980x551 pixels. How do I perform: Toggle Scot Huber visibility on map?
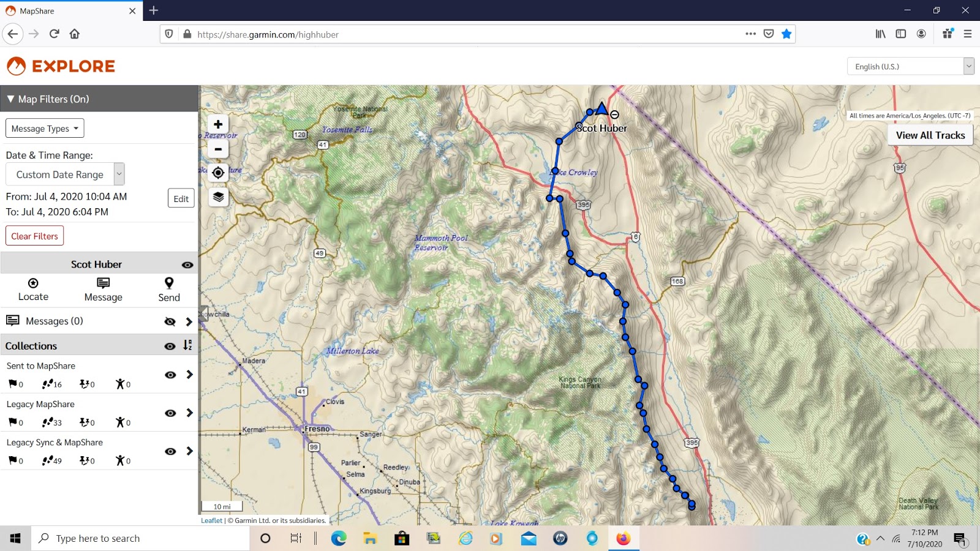pyautogui.click(x=187, y=265)
